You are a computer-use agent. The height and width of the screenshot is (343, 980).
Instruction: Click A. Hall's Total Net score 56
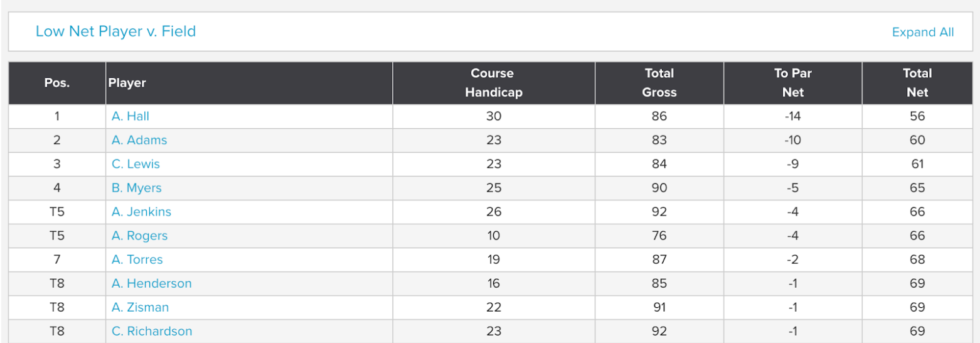point(917,116)
